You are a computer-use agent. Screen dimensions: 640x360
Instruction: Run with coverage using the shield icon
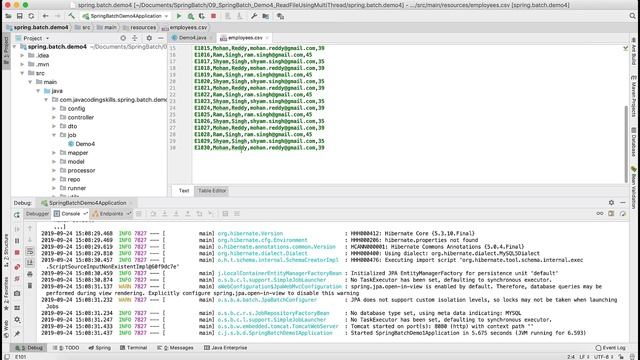[202, 16]
